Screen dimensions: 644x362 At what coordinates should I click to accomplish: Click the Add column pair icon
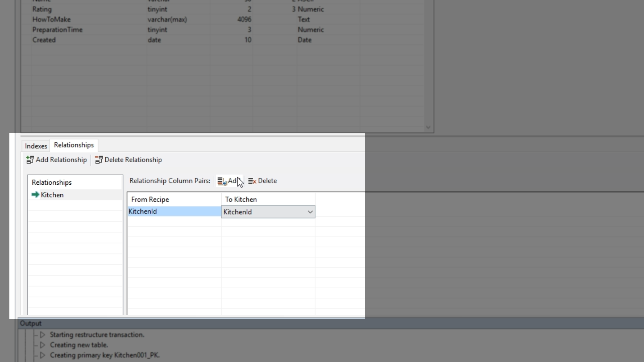click(222, 181)
